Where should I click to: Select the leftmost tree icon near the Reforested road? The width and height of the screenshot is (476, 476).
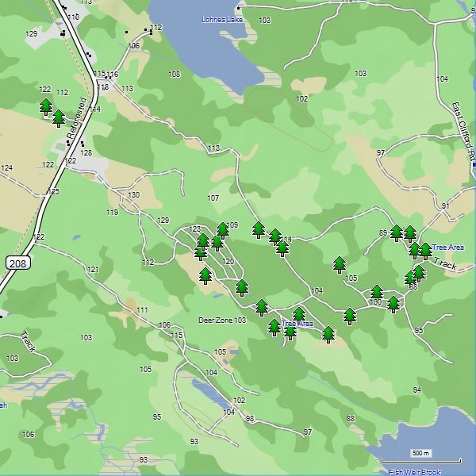pyautogui.click(x=46, y=106)
